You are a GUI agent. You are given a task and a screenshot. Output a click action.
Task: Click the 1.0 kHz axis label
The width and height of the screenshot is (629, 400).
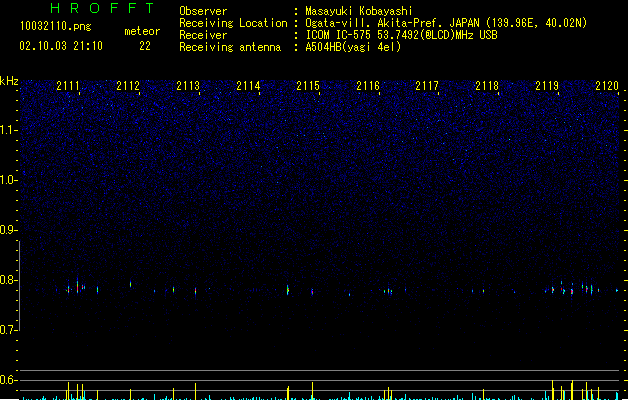coord(9,180)
